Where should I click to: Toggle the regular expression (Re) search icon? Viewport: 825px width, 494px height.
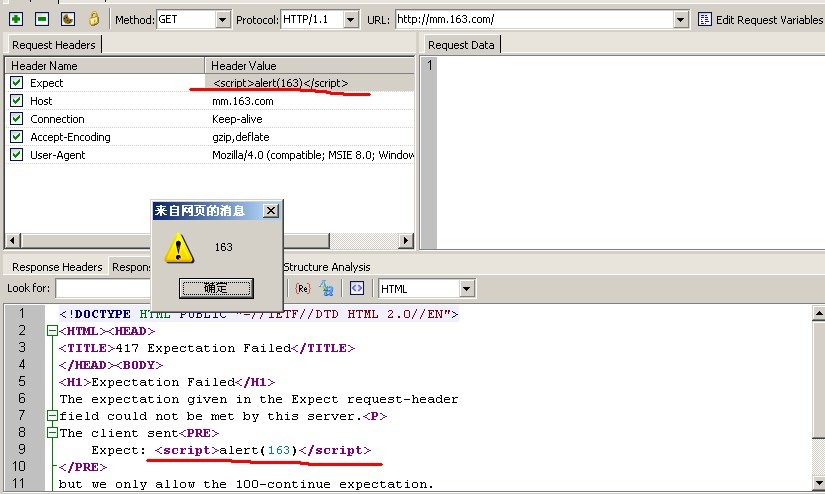pyautogui.click(x=303, y=288)
